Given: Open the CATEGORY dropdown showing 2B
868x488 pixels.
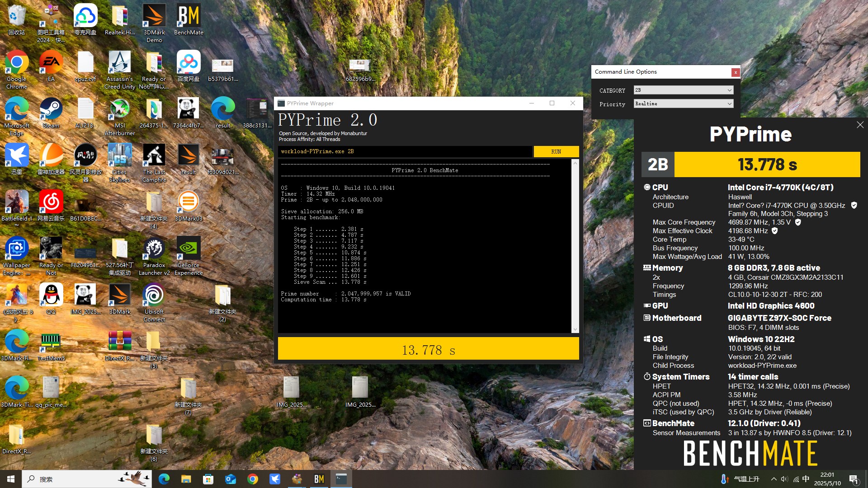Looking at the screenshot, I should point(683,90).
